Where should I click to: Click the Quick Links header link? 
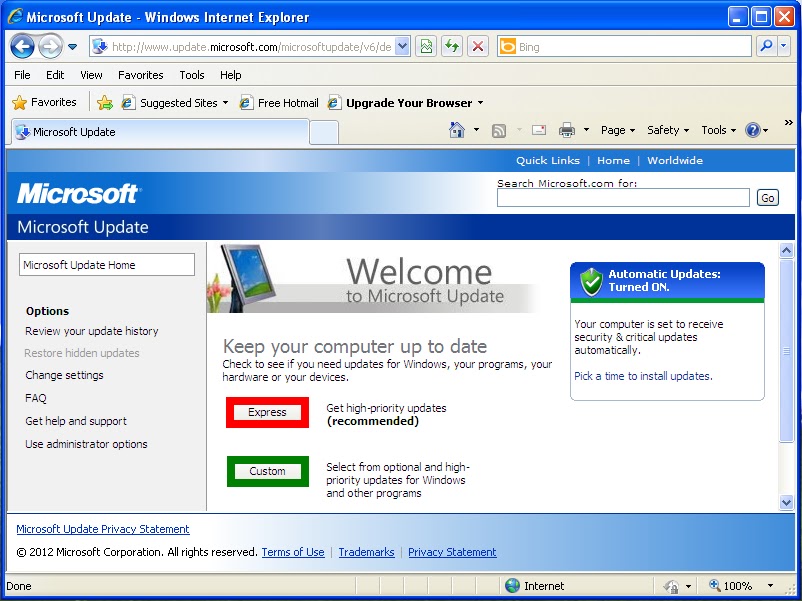tap(548, 160)
